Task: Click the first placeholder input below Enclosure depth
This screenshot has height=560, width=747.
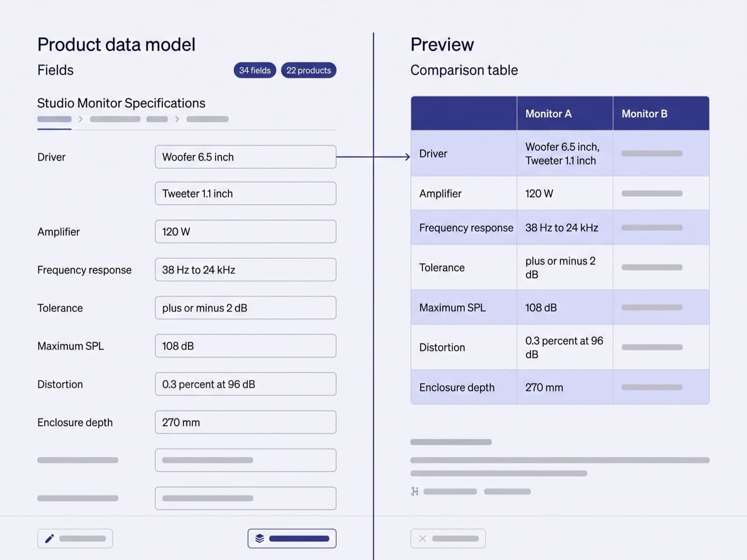Action: (245, 460)
